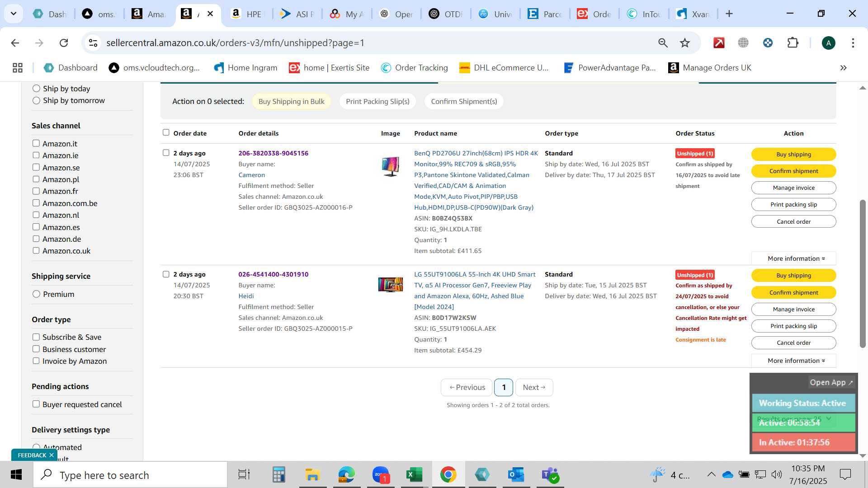Close the FEEDBACK tab with its X
The image size is (868, 488).
pyautogui.click(x=52, y=455)
